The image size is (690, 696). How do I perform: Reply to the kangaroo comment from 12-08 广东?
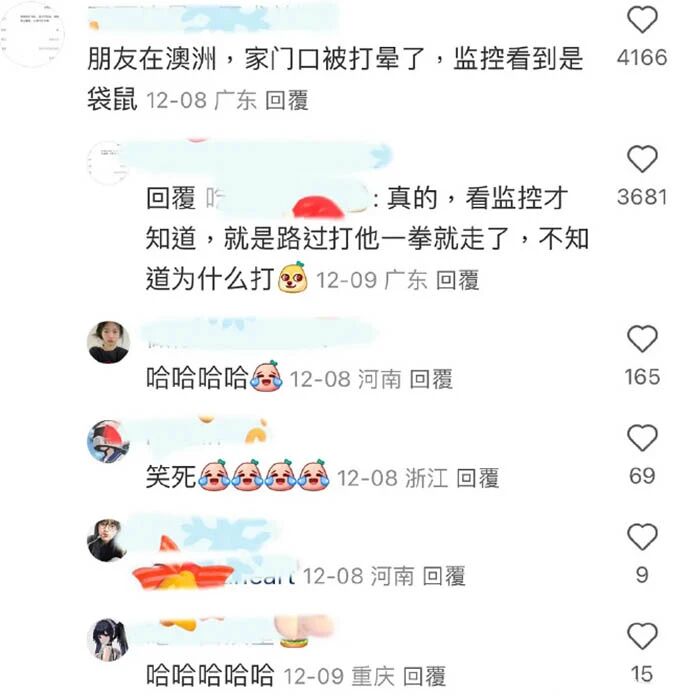pos(286,100)
